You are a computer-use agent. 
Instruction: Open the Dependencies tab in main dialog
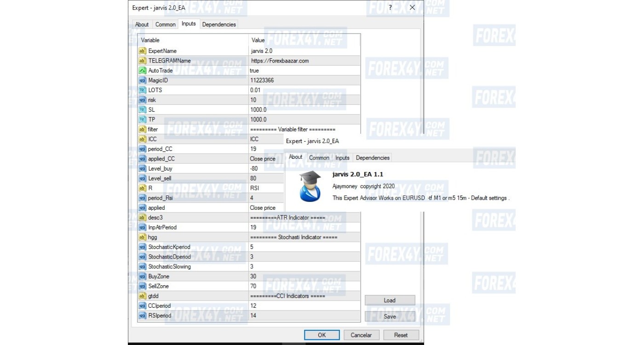click(219, 24)
